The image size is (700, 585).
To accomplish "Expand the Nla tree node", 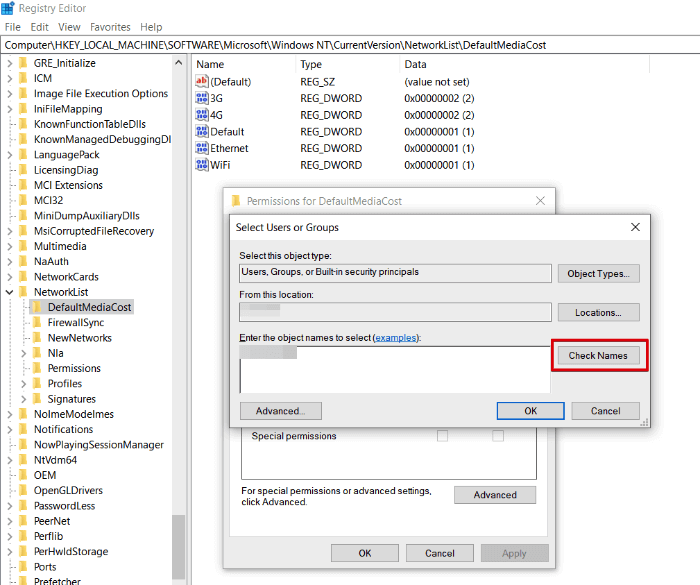I will 23,353.
